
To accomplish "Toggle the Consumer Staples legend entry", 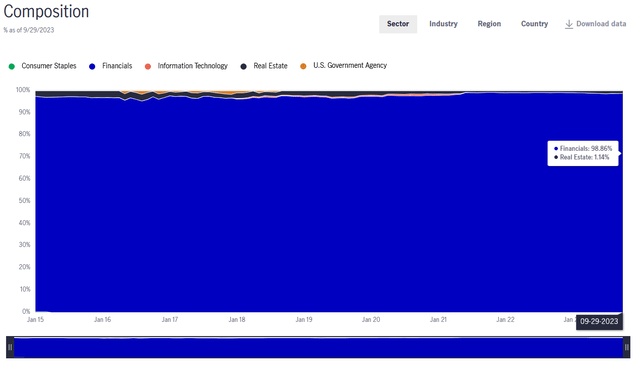I will coord(42,66).
